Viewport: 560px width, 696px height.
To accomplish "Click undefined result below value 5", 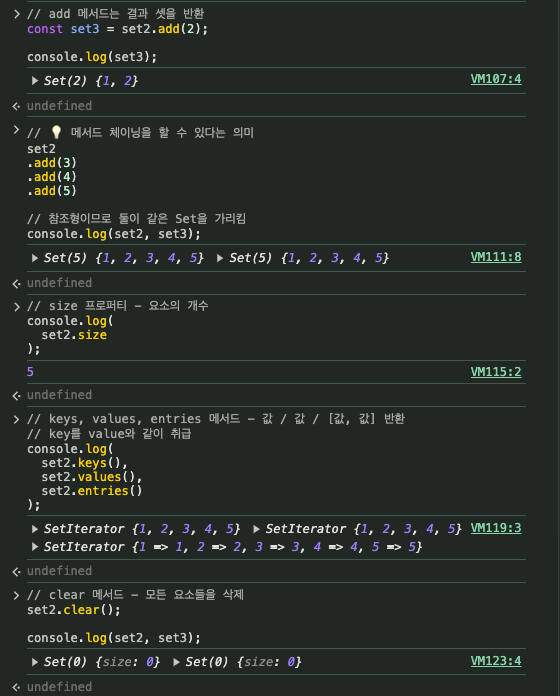I will point(59,395).
